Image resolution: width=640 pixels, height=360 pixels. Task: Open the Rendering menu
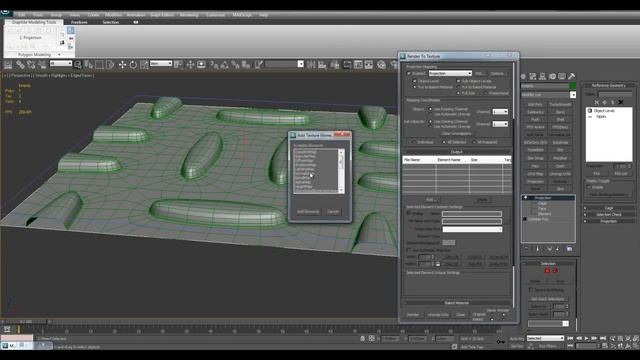click(189, 15)
